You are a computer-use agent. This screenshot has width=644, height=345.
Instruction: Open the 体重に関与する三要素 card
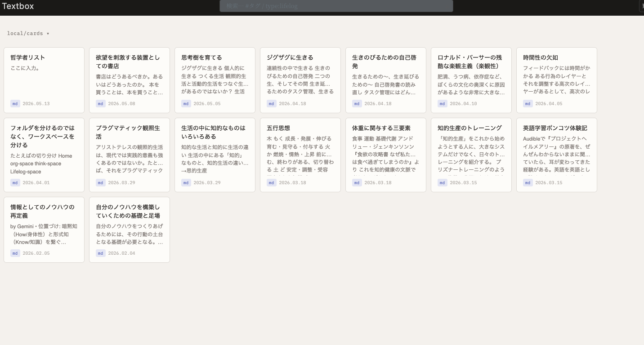(386, 155)
